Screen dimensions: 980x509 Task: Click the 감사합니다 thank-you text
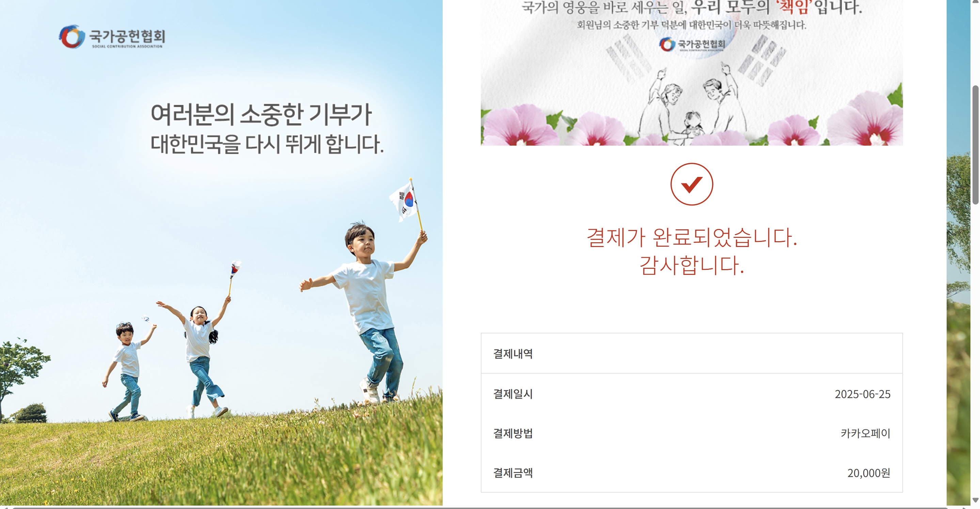[x=691, y=265]
